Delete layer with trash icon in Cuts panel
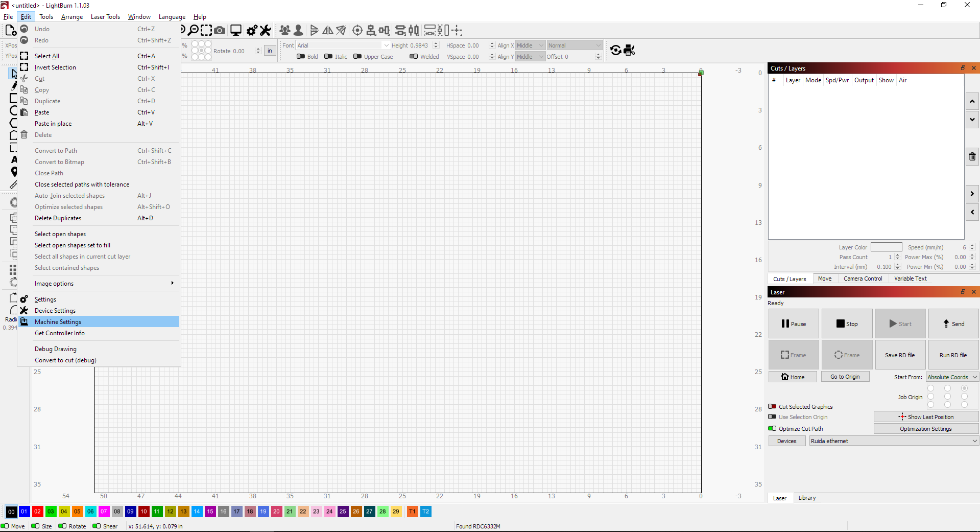 pos(972,157)
